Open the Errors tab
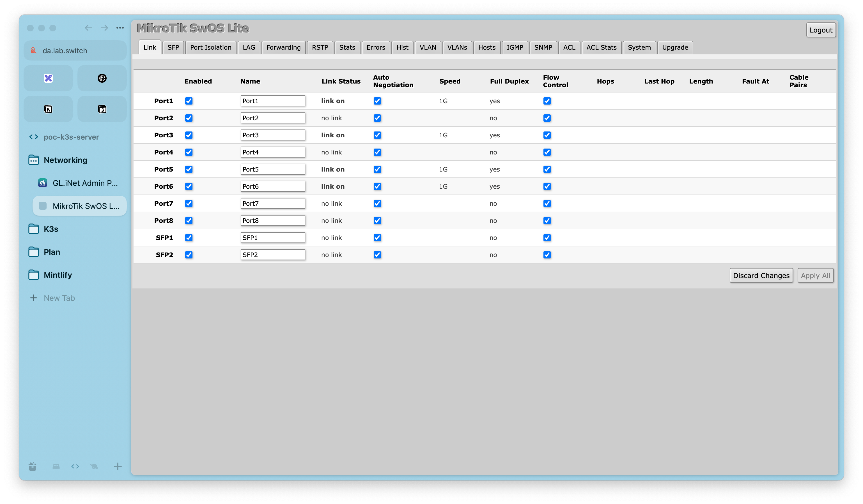This screenshot has height=504, width=863. click(x=376, y=48)
